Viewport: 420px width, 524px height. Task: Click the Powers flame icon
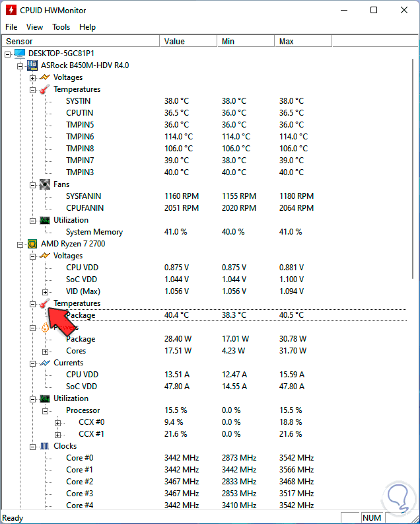[x=45, y=328]
